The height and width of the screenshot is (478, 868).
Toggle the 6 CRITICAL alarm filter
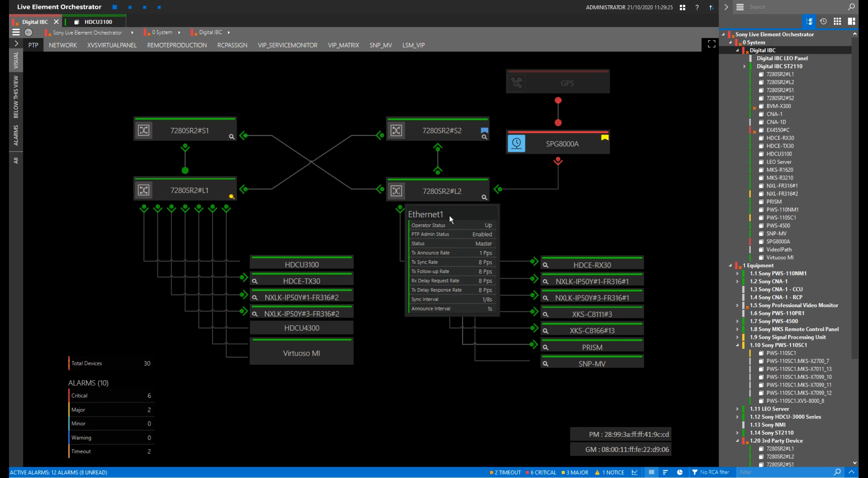[541, 472]
